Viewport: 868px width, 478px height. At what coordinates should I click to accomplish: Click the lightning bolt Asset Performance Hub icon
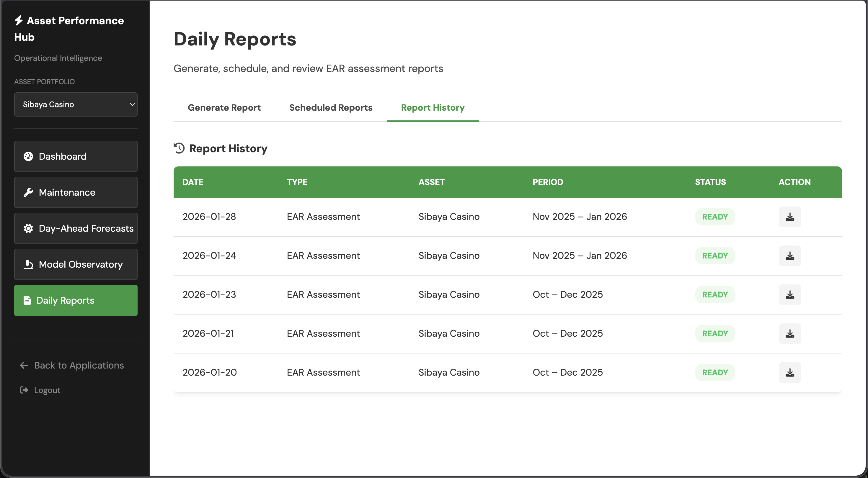(x=19, y=20)
